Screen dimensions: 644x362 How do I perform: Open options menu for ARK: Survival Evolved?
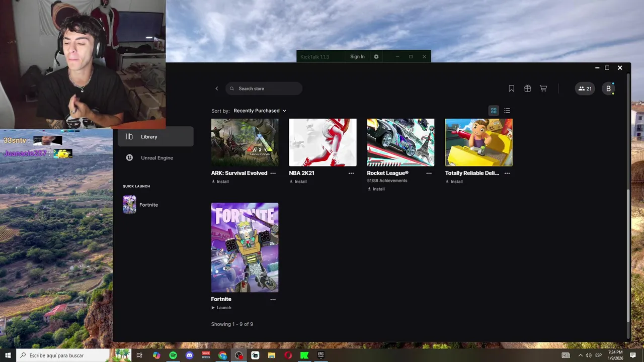click(x=273, y=173)
